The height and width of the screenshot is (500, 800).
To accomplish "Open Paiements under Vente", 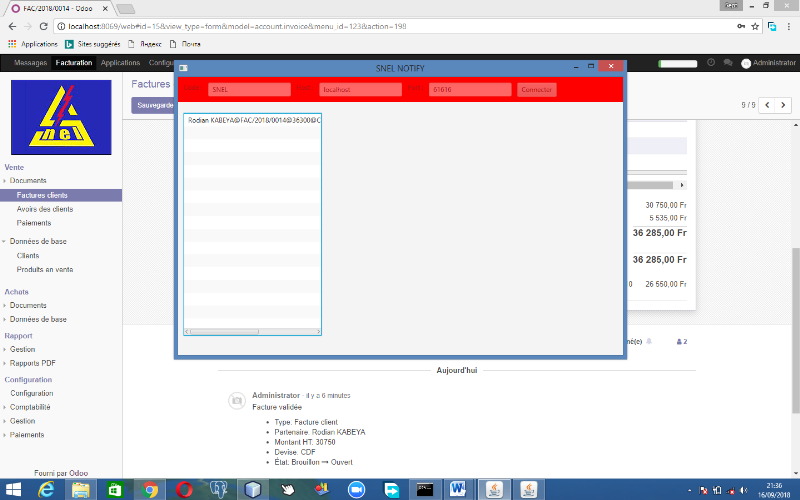I will coord(34,223).
